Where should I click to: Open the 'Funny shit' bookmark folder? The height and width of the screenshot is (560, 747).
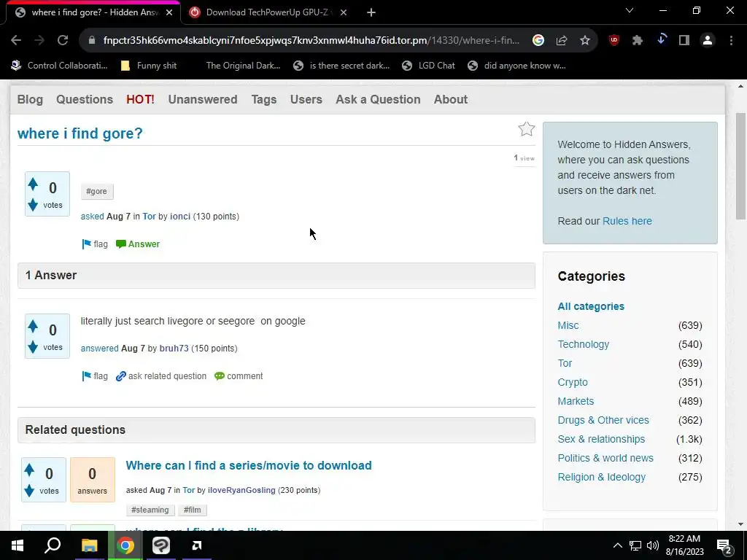149,66
